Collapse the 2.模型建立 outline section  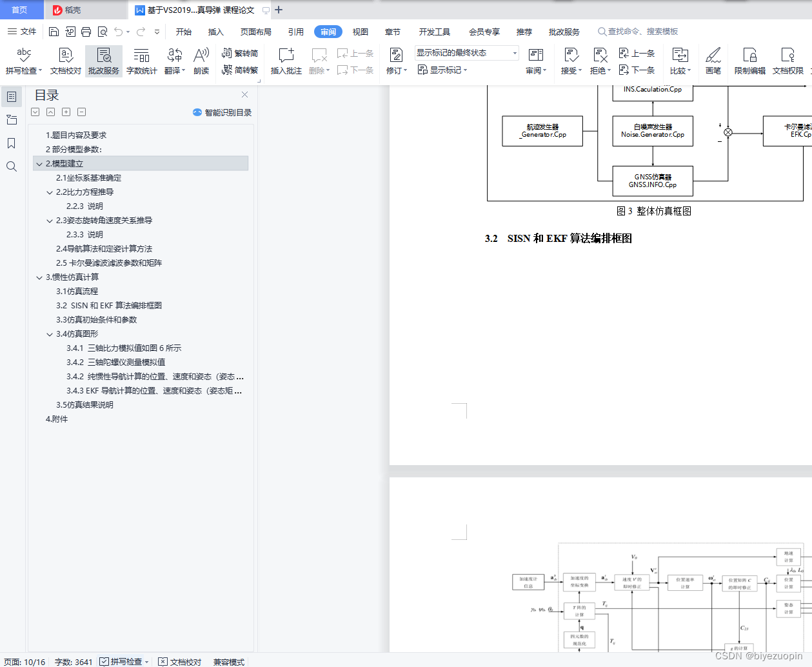(39, 163)
